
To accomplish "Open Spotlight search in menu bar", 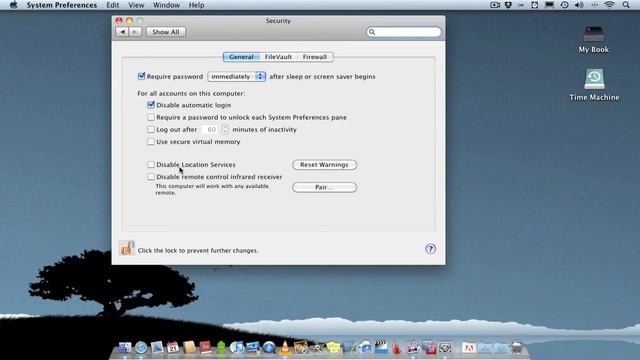I will click(x=626, y=5).
